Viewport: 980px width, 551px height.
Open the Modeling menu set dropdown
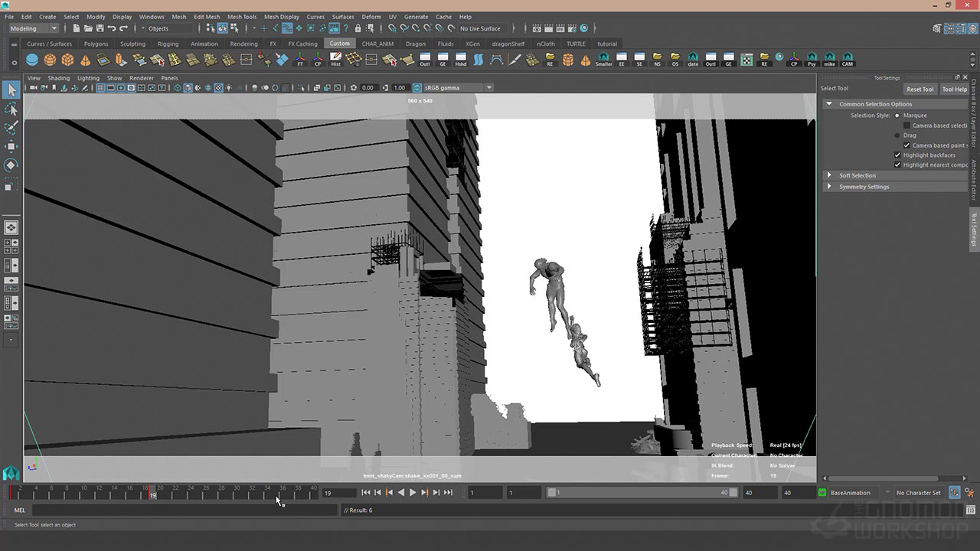33,28
